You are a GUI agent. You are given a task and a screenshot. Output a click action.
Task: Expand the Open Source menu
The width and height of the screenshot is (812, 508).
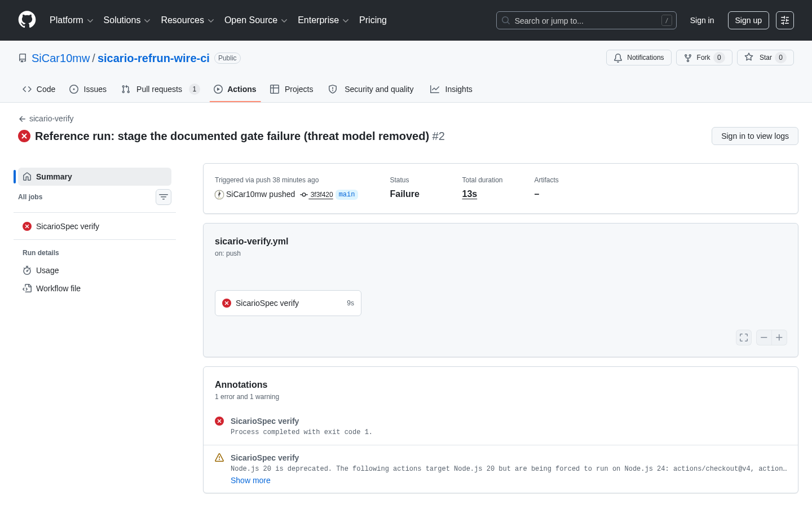pyautogui.click(x=256, y=20)
